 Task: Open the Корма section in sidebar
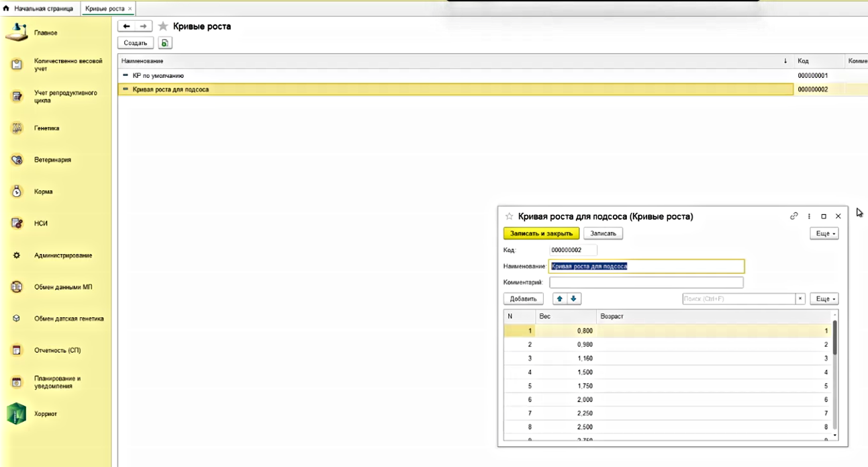pos(43,192)
